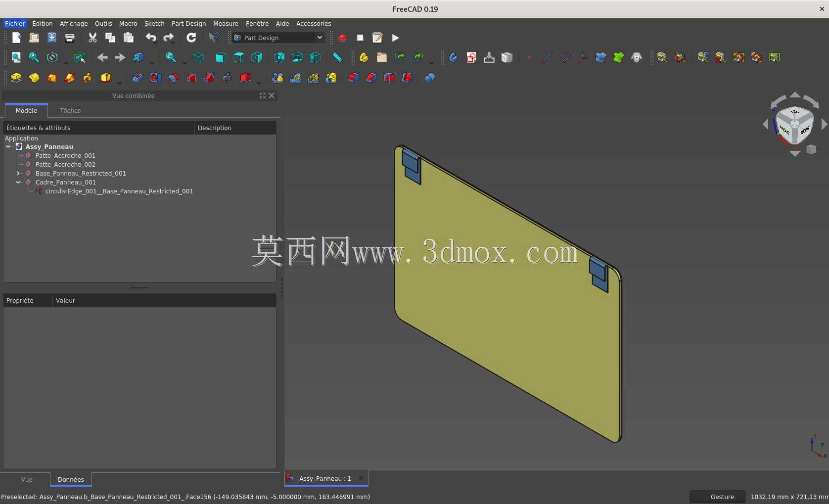Click the Refresh recompute icon
Viewport: 829px width, 504px height.
pyautogui.click(x=191, y=38)
